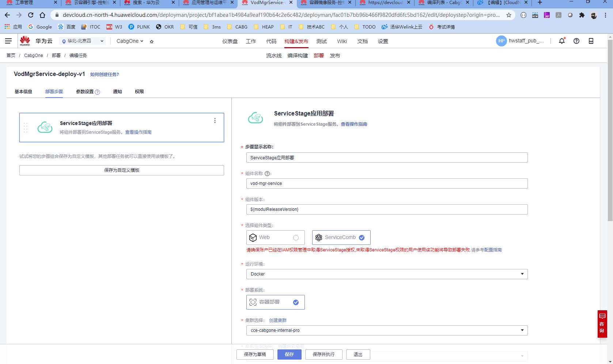Go to the browser home page
Screen dimensions: 613x364
42,15
